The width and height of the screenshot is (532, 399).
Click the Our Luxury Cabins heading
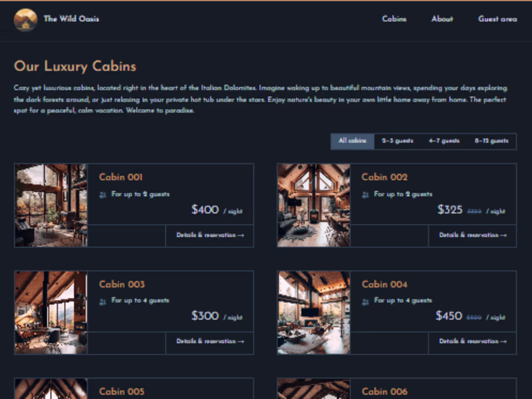click(x=75, y=66)
